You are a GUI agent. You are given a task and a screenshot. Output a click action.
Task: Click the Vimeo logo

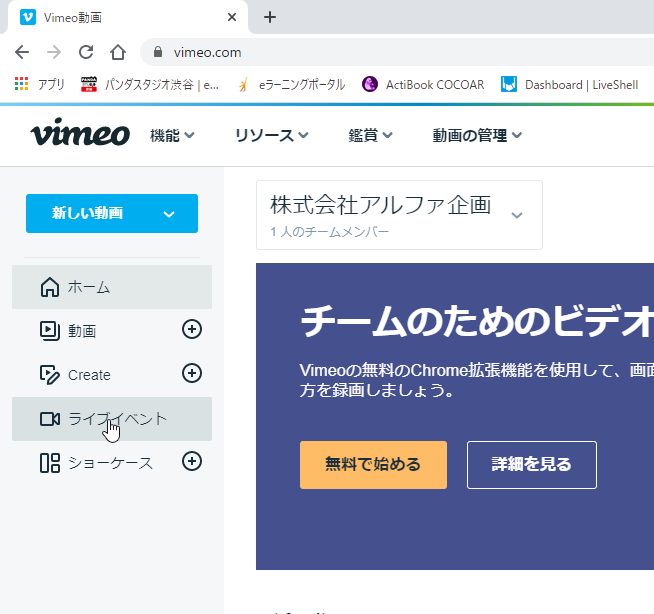[x=80, y=132]
